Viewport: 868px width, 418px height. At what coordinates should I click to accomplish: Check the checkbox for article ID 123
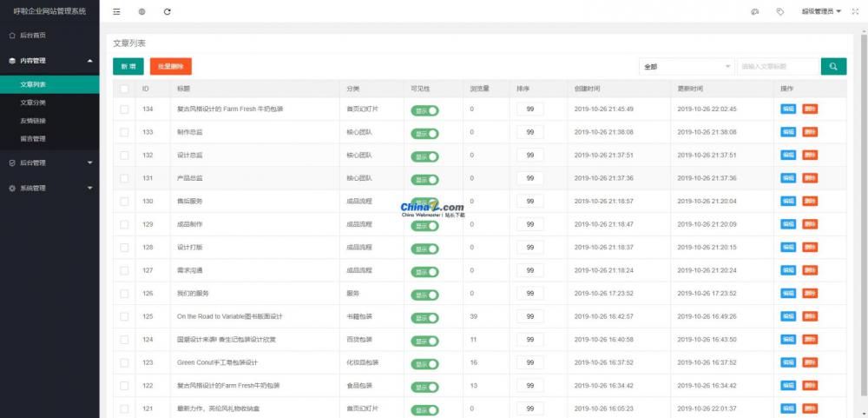coord(124,363)
